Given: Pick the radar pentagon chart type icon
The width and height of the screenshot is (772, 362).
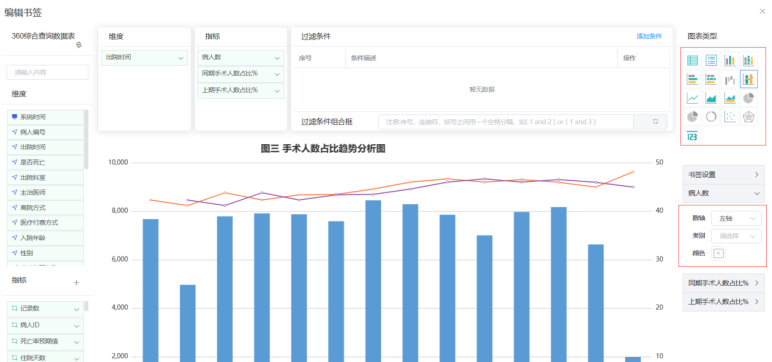Looking at the screenshot, I should coord(748,117).
